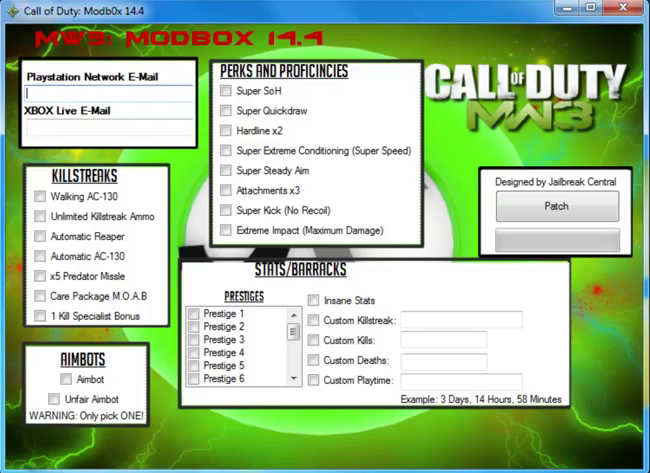Check Prestige 5 entry
The image size is (650, 473).
tap(194, 366)
